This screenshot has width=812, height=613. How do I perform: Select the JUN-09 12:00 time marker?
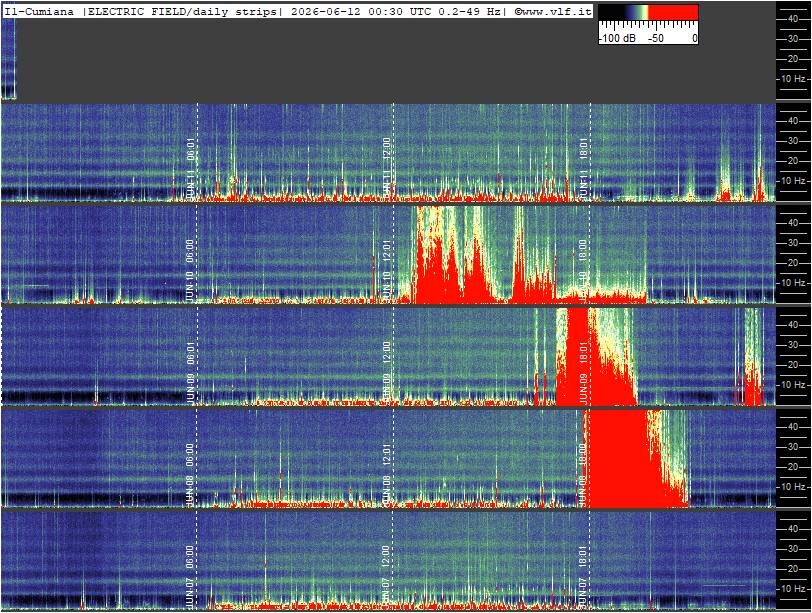[x=387, y=372]
